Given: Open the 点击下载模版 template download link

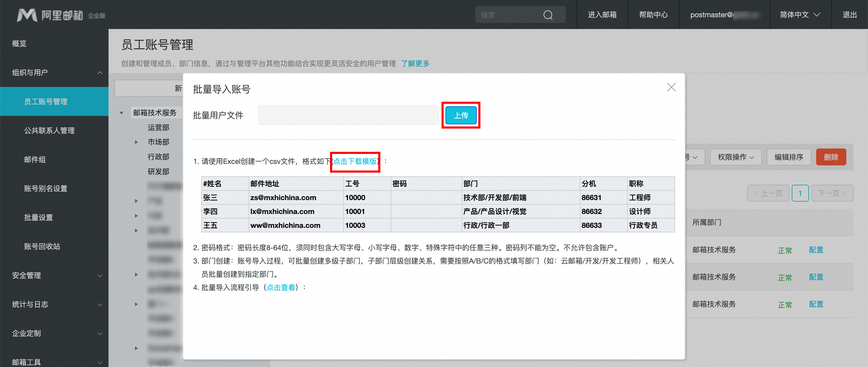Looking at the screenshot, I should tap(355, 161).
